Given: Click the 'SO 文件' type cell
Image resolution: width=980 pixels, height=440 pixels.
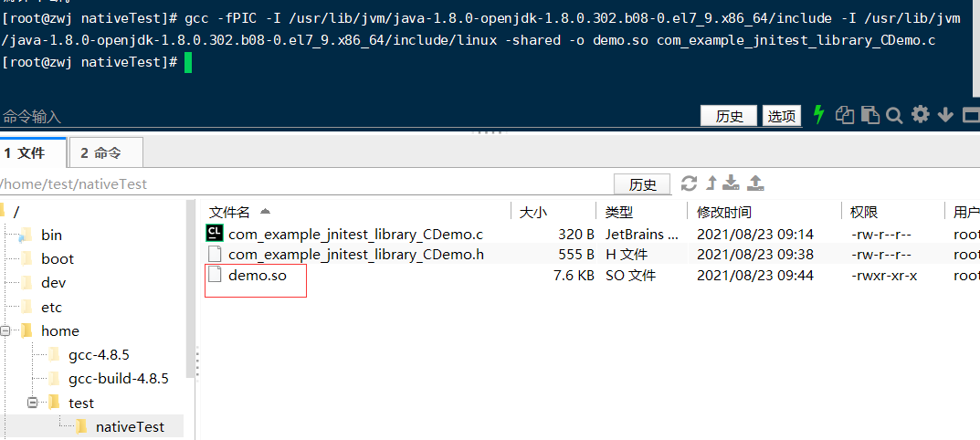Looking at the screenshot, I should click(x=630, y=275).
